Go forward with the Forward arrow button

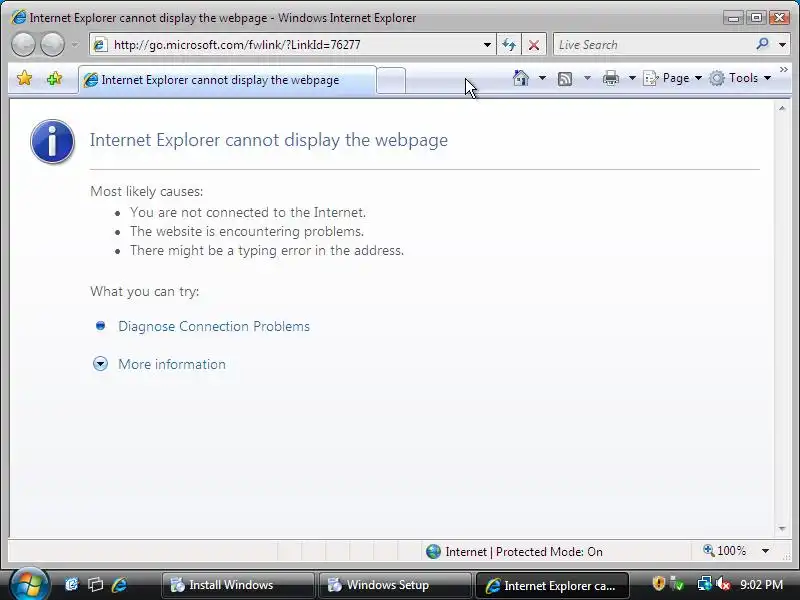[53, 44]
